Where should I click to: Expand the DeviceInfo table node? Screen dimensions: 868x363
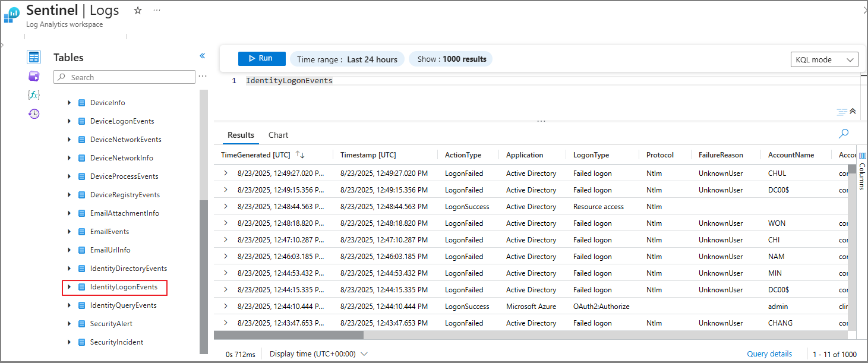69,103
